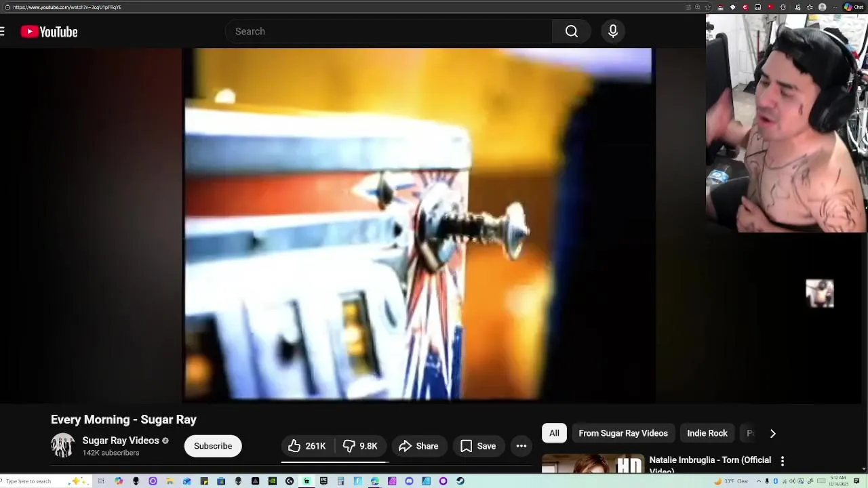Open browser Favorites list icon

click(x=810, y=7)
